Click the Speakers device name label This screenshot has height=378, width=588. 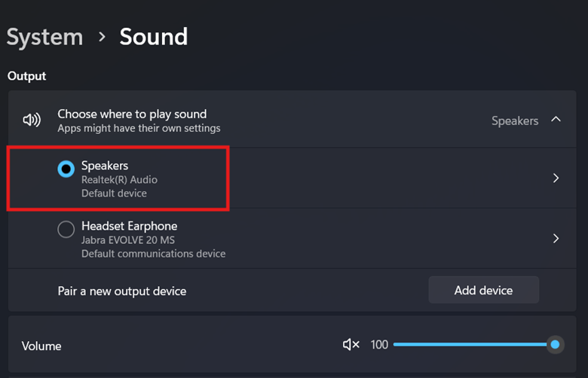click(105, 166)
